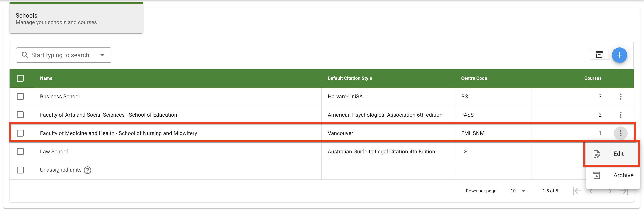Screen dimensions: 644x210
Task: Select the Law School row checkbox
Action: coord(20,152)
